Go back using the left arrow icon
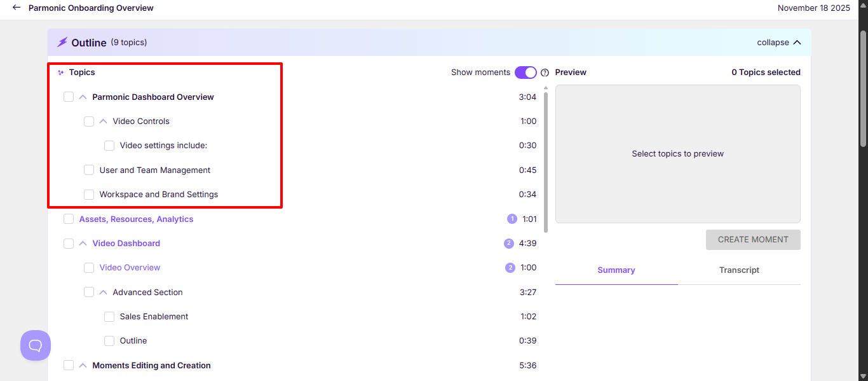Screen dimensions: 868x381 pos(17,8)
